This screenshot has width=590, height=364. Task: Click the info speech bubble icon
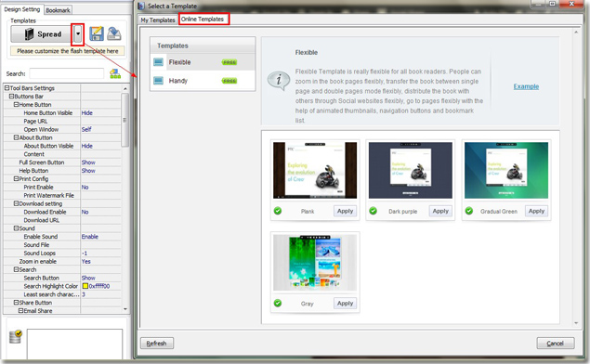(x=279, y=80)
